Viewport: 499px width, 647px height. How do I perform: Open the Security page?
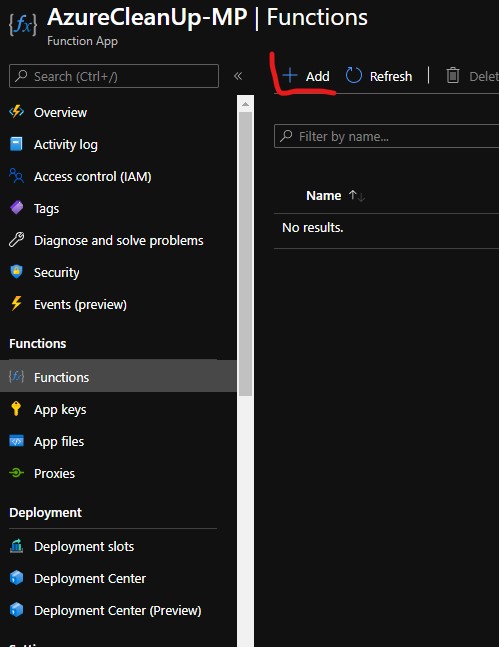(57, 272)
